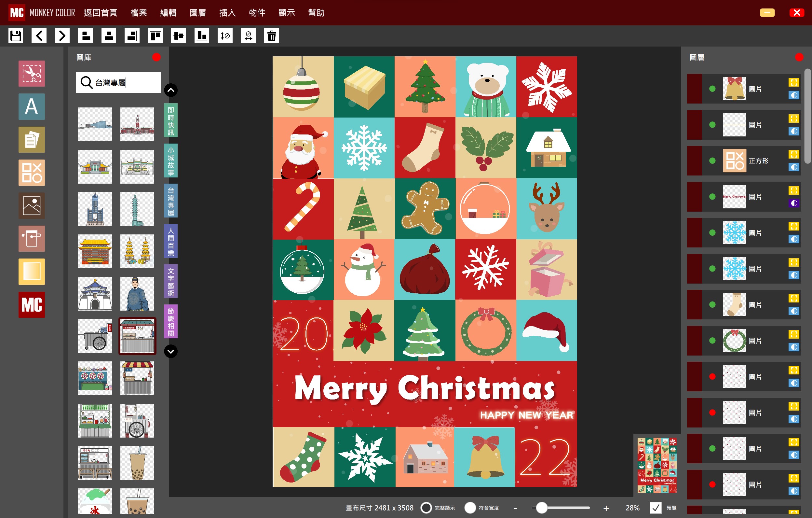Click the zoom slider handle
Screen dimensions: 812x518
click(542, 508)
